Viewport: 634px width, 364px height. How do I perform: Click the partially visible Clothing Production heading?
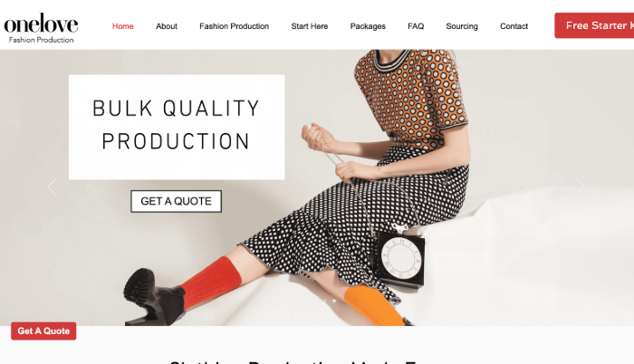point(293,361)
